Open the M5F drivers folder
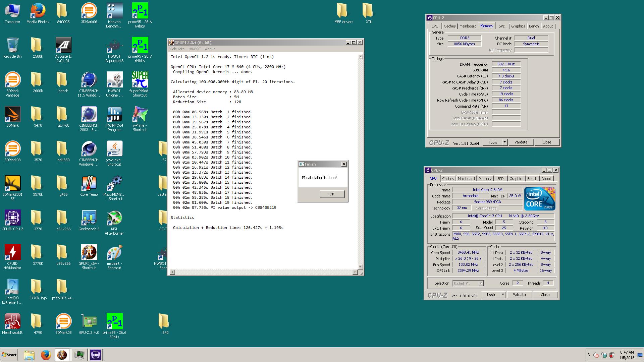644x362 pixels. [344, 13]
